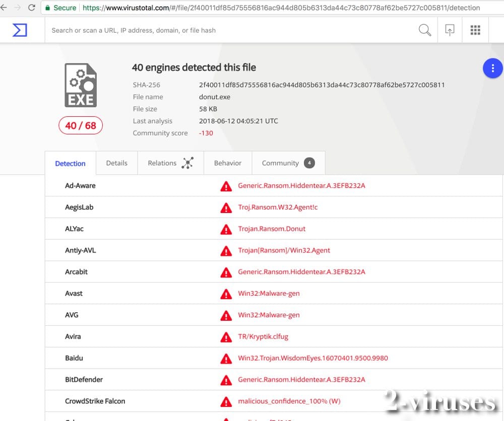Click the Avast engine name
The width and height of the screenshot is (504, 421).
(x=74, y=293)
